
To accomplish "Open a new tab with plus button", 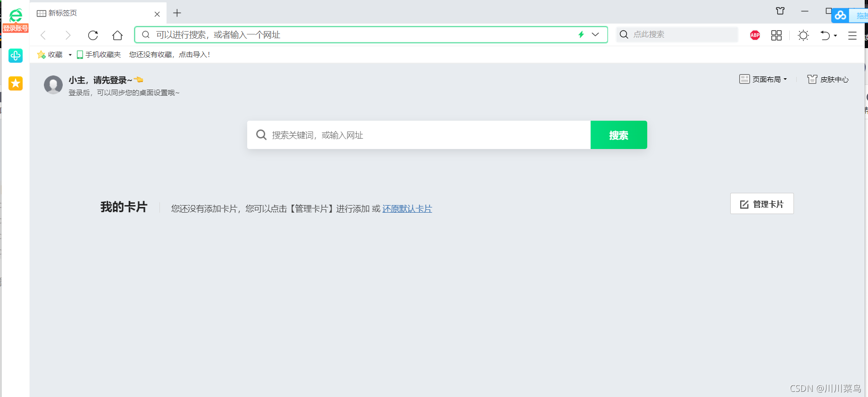I will (x=177, y=13).
